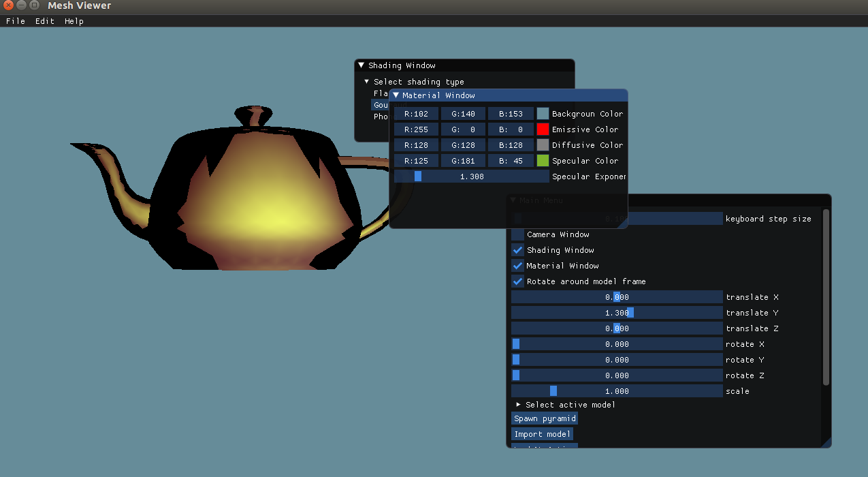
Task: Click the Material Window title bar
Action: 509,95
